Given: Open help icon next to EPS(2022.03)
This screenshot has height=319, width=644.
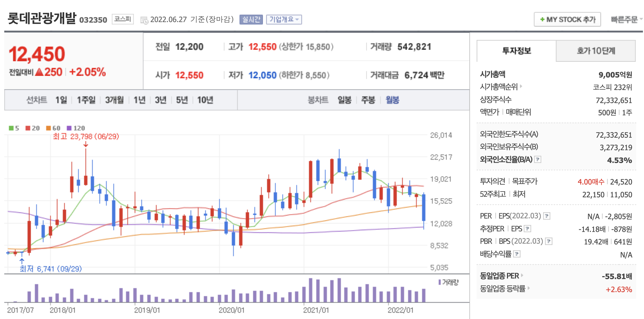Looking at the screenshot, I should click(547, 216).
